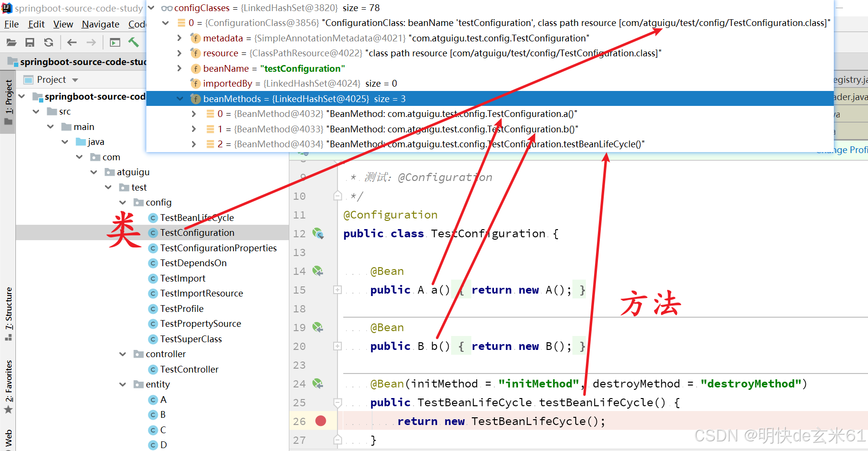Select TestProfile class
Screen dimensions: 868x451
tap(181, 309)
